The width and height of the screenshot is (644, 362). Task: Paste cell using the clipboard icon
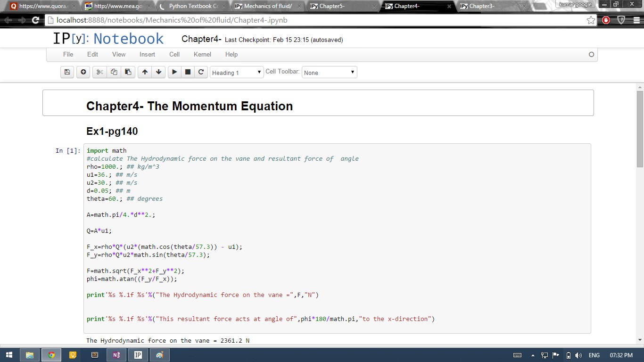[x=127, y=72]
